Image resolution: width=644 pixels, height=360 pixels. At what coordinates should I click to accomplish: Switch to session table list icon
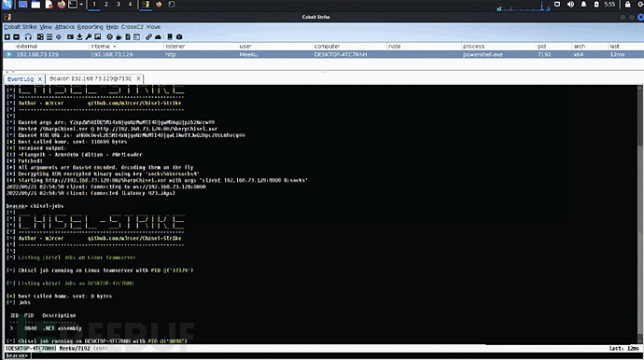click(49, 37)
